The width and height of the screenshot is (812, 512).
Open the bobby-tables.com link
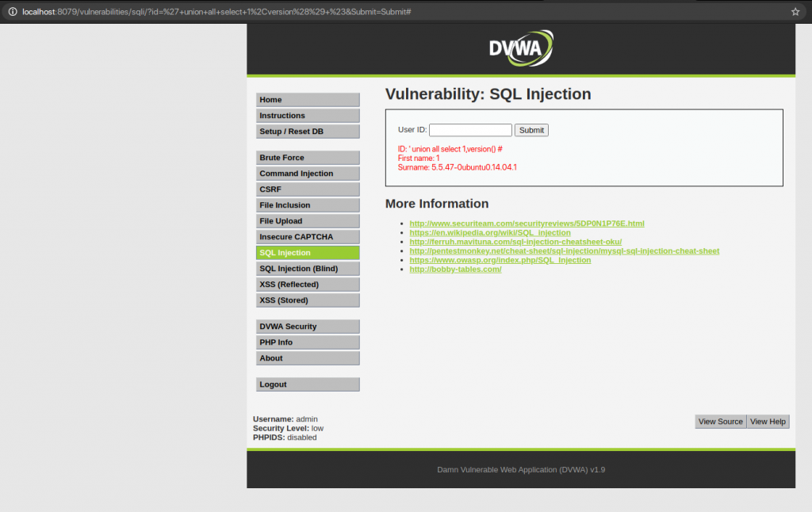(x=455, y=269)
